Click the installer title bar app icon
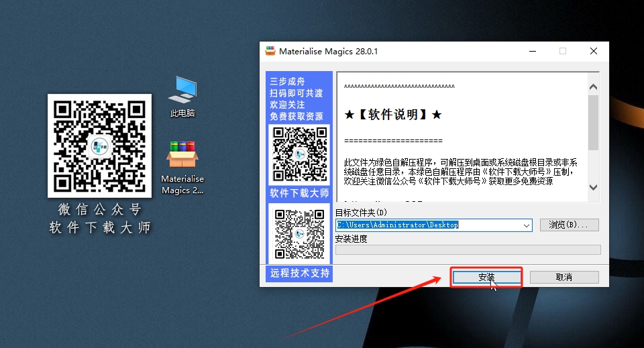The width and height of the screenshot is (644, 348). tap(270, 52)
